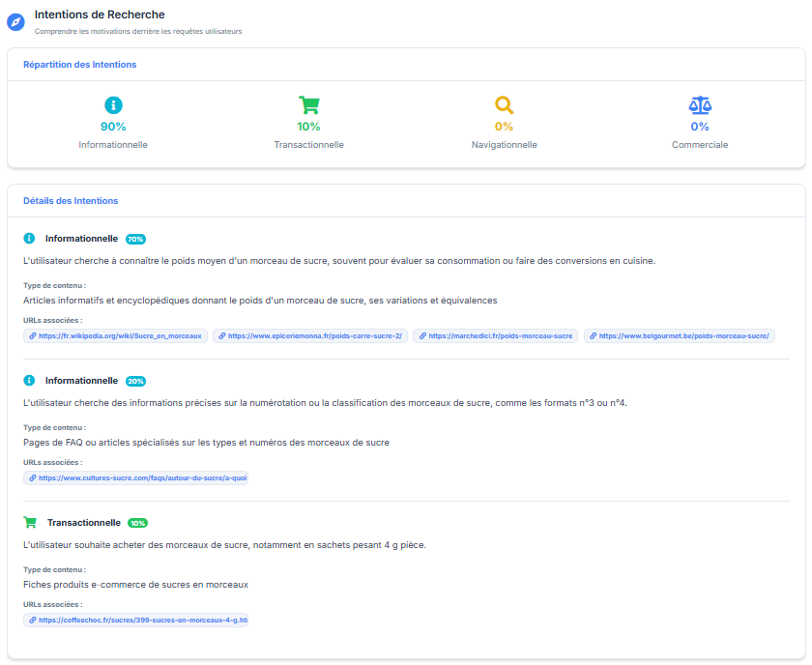Image resolution: width=812 pixels, height=665 pixels.
Task: Click the 0% Navigationnelle value
Action: coord(504,127)
